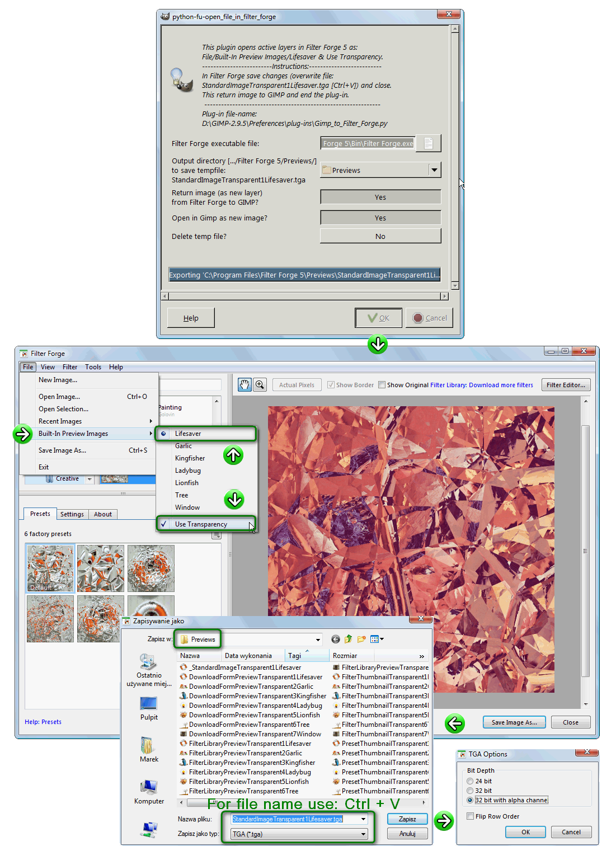Click Help button in plugin dialog

(x=191, y=318)
